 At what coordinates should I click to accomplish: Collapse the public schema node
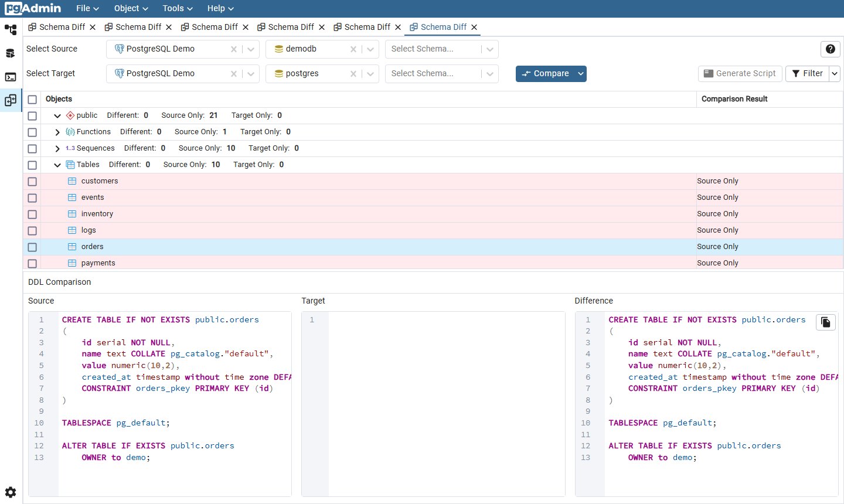57,116
